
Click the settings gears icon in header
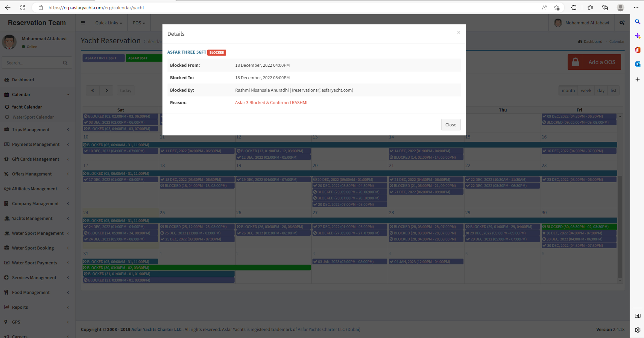pos(622,23)
